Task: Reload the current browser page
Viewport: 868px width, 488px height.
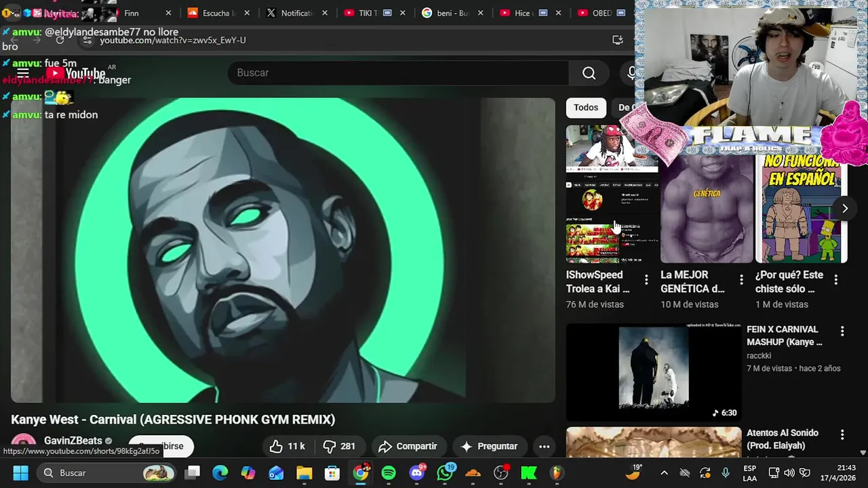Action: [60, 40]
